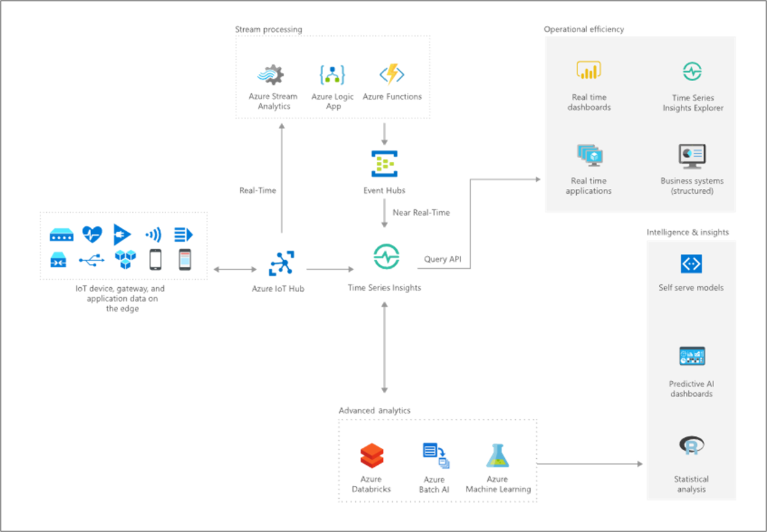Click the "Operational efficiency" heading
Viewport: 767px width, 532px height.
point(584,30)
